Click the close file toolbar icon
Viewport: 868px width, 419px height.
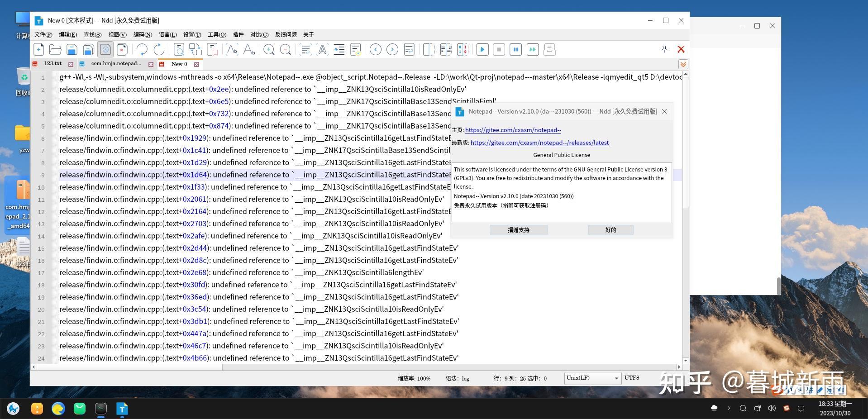tap(122, 49)
